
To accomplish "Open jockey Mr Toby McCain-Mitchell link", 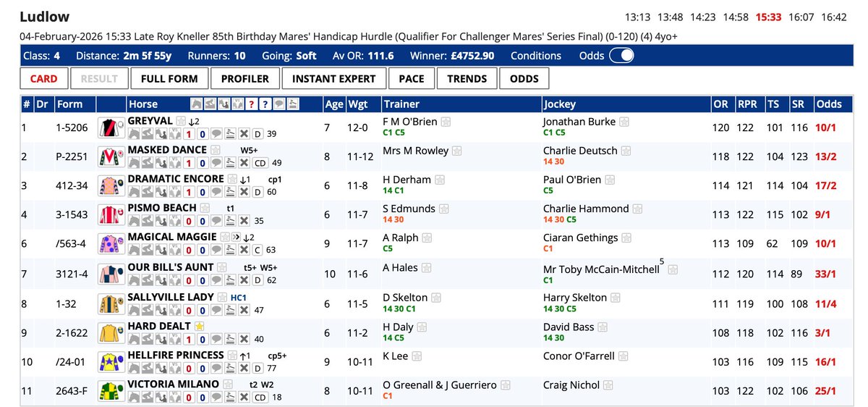I will click(601, 269).
